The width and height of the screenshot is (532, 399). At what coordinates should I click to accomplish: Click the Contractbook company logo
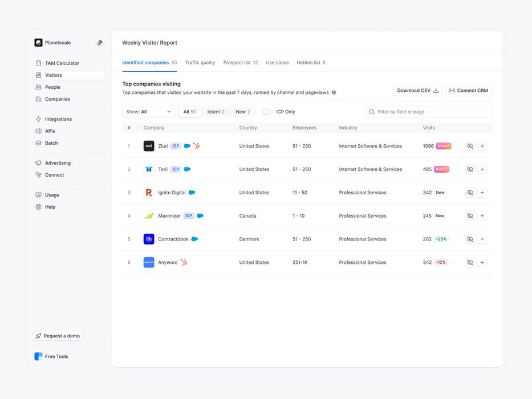click(149, 239)
